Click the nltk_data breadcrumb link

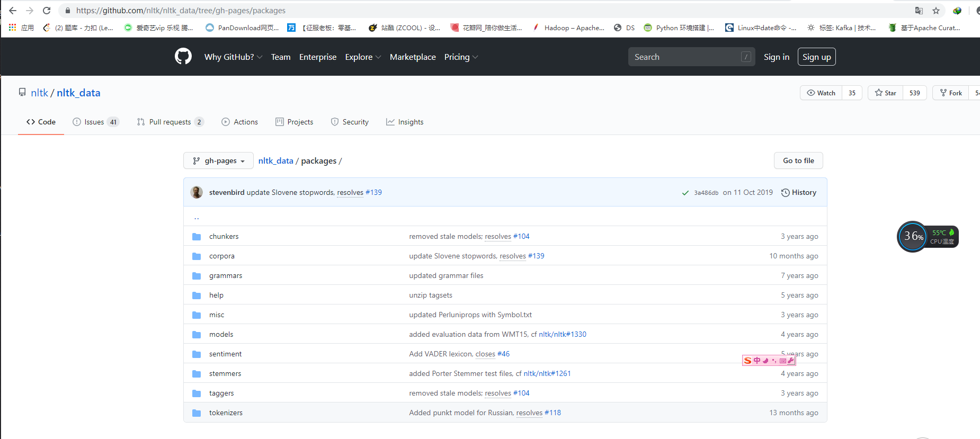(275, 160)
